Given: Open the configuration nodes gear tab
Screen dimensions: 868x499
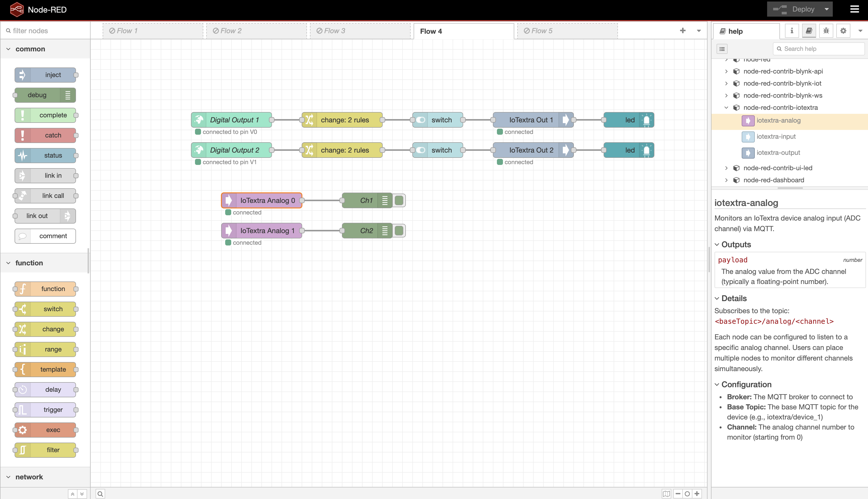Looking at the screenshot, I should coord(843,31).
